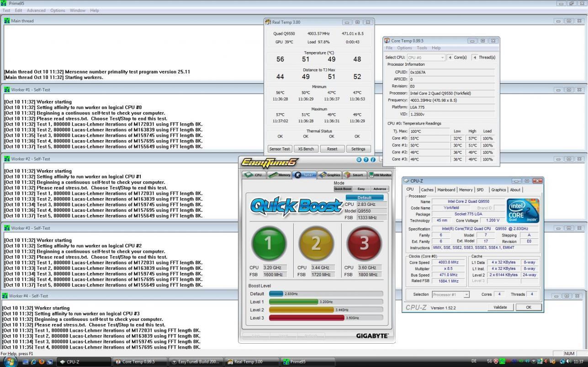The image size is (588, 367).
Task: Select Quick Boost mode button
Action: coord(343,189)
